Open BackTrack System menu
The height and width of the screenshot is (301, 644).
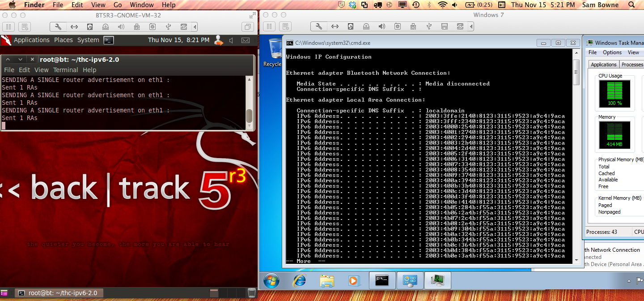click(x=88, y=40)
